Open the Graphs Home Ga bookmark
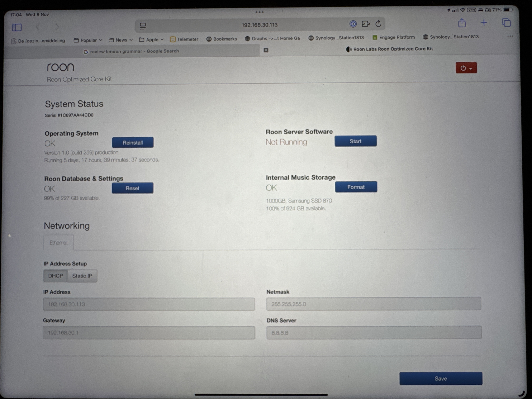Screen dimensions: 532x399 click(272, 39)
